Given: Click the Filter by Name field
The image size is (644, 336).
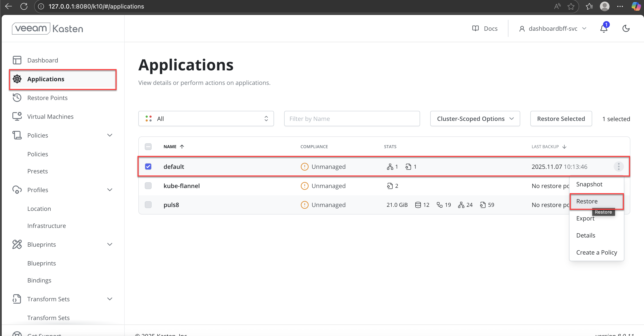Looking at the screenshot, I should [x=351, y=119].
